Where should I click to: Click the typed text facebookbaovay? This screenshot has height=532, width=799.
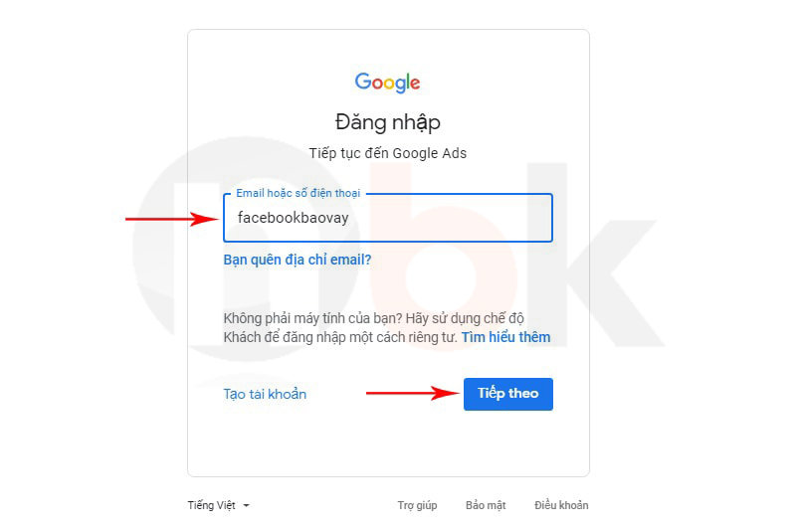point(293,218)
